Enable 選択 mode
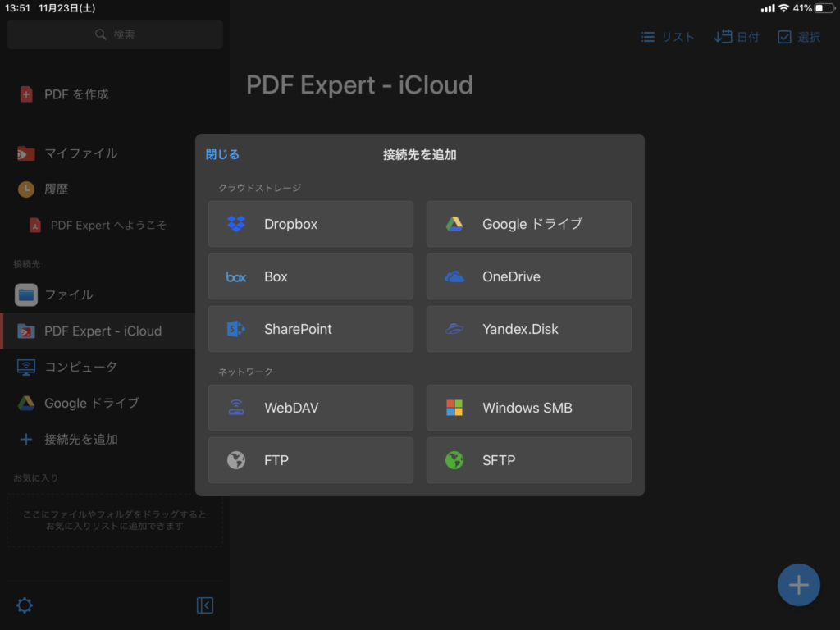The height and width of the screenshot is (630, 840). (799, 37)
